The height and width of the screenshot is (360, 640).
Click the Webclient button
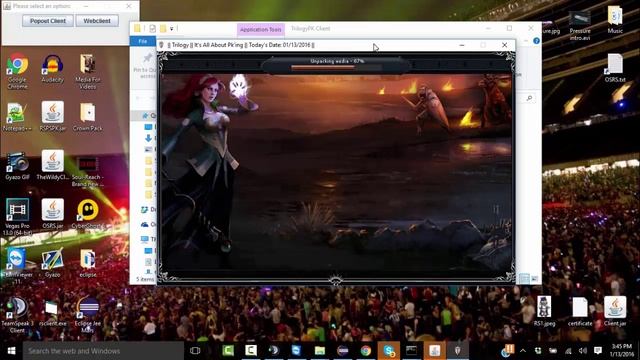click(97, 21)
